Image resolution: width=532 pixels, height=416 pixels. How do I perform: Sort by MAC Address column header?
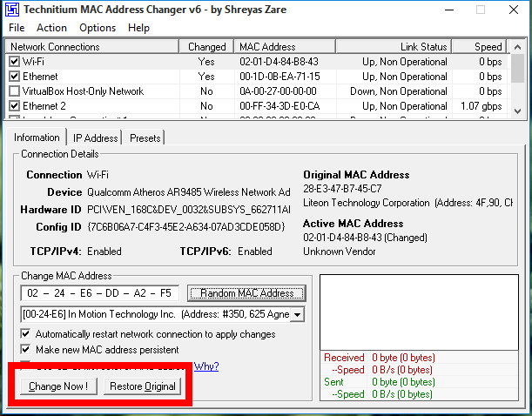[x=285, y=46]
